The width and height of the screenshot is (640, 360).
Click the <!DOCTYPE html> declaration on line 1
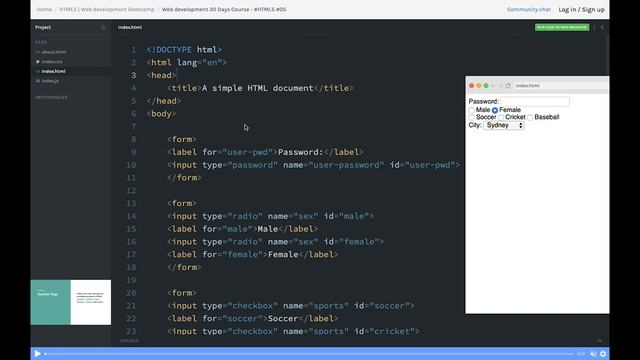(184, 50)
